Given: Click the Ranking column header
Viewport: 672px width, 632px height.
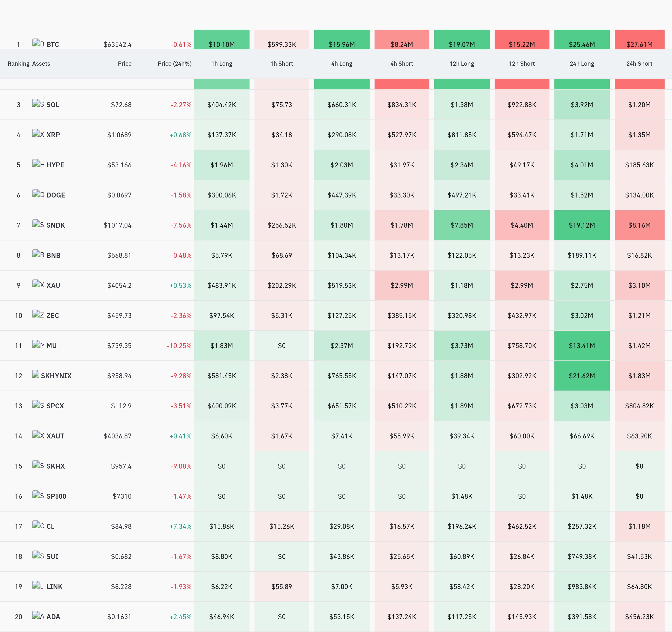Looking at the screenshot, I should pos(19,63).
